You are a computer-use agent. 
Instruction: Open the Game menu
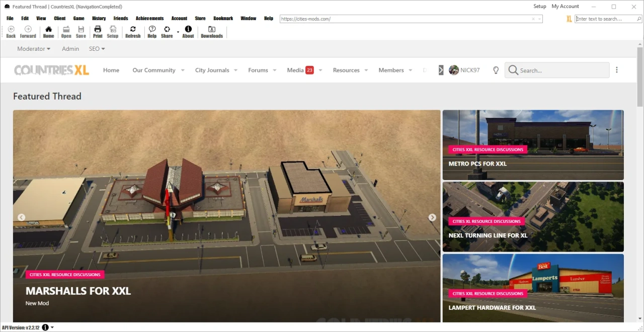(79, 18)
